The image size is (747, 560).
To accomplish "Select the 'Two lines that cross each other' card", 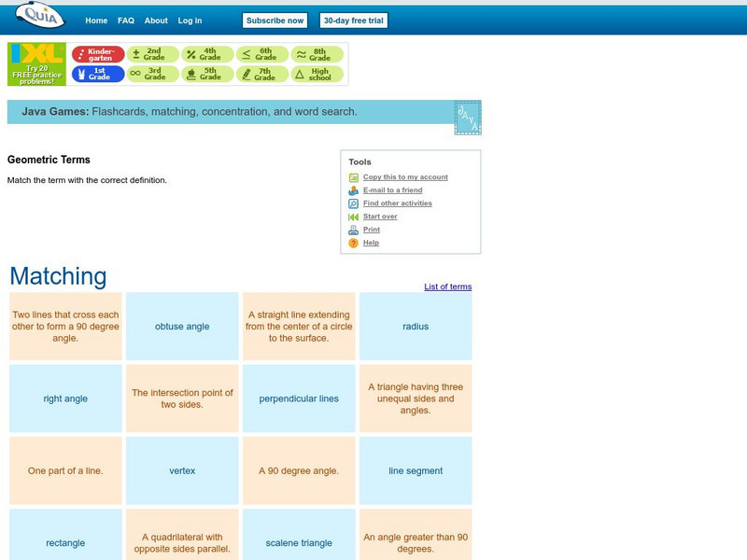I will point(65,326).
